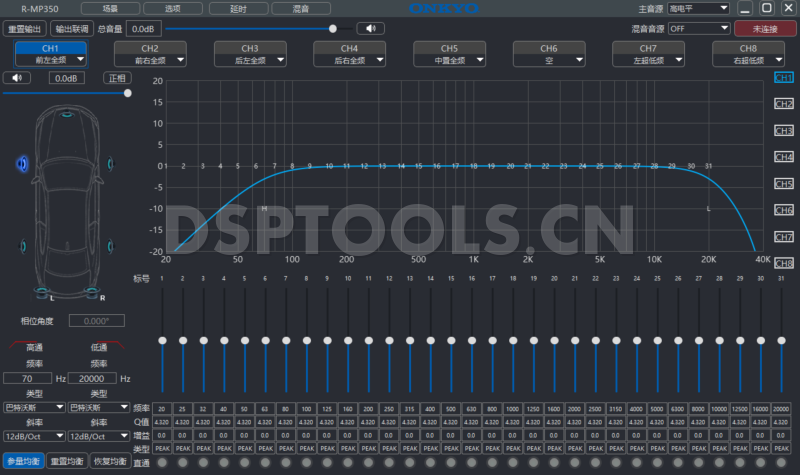Image resolution: width=800 pixels, height=475 pixels.
Task: Toggle the CH3 curve display on graph
Action: pos(784,131)
